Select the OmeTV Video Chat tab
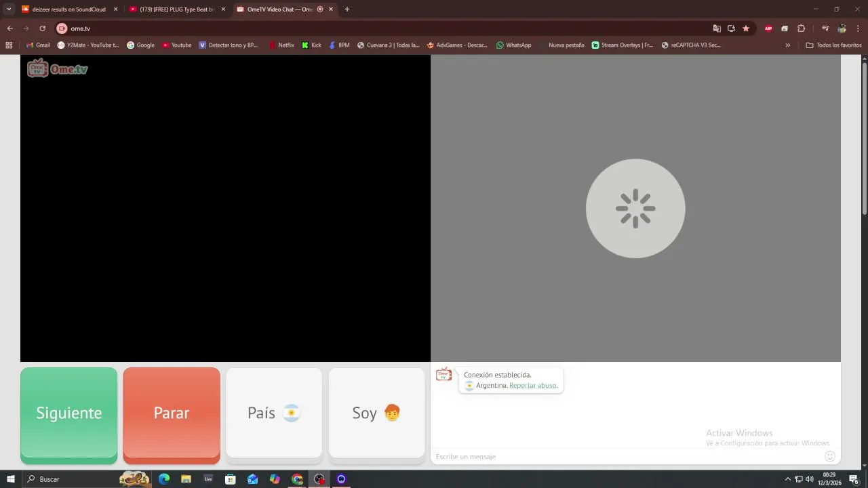 (285, 9)
